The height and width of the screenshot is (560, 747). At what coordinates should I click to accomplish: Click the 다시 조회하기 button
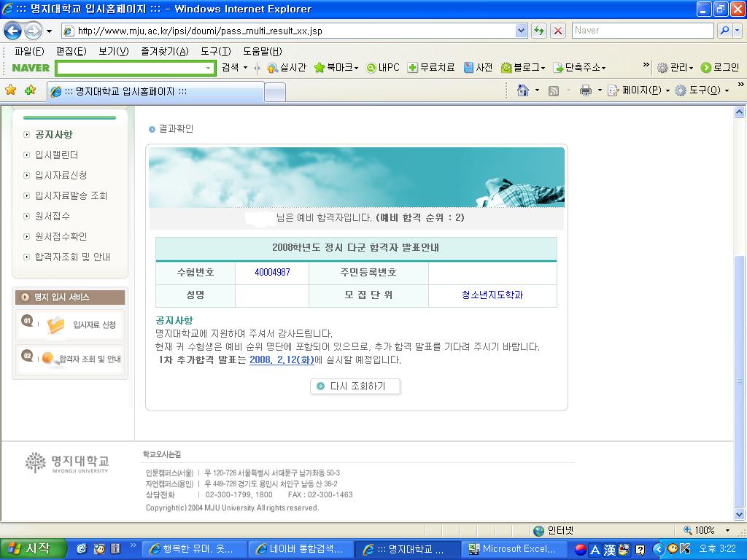355,386
